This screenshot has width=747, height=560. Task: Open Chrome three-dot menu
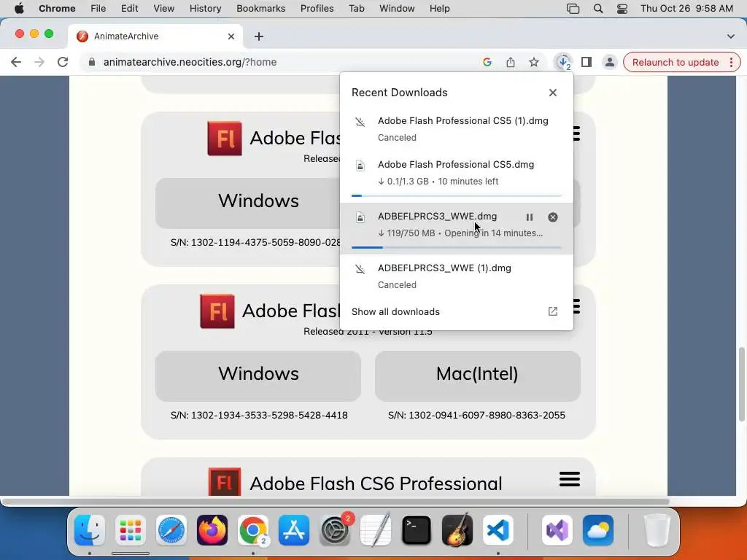coord(731,63)
